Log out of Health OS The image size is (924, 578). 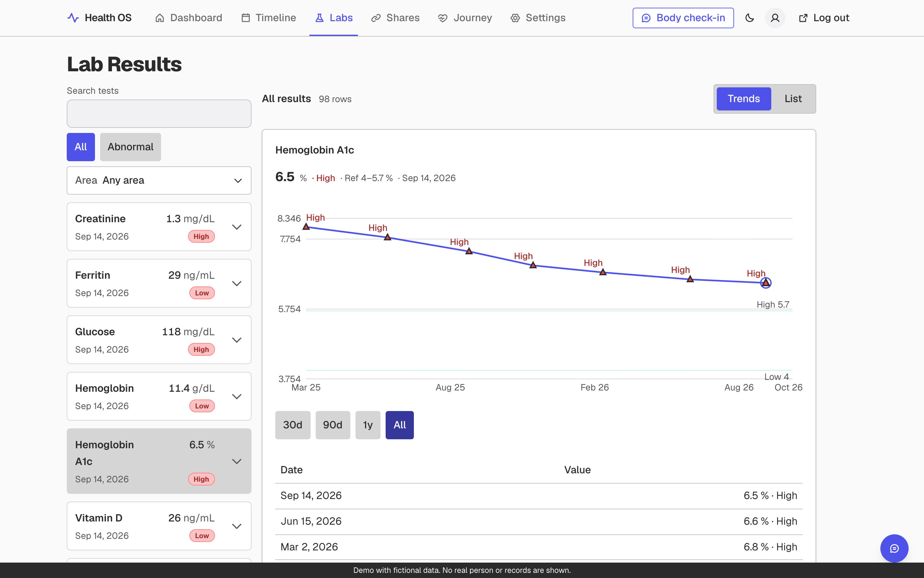coord(824,18)
